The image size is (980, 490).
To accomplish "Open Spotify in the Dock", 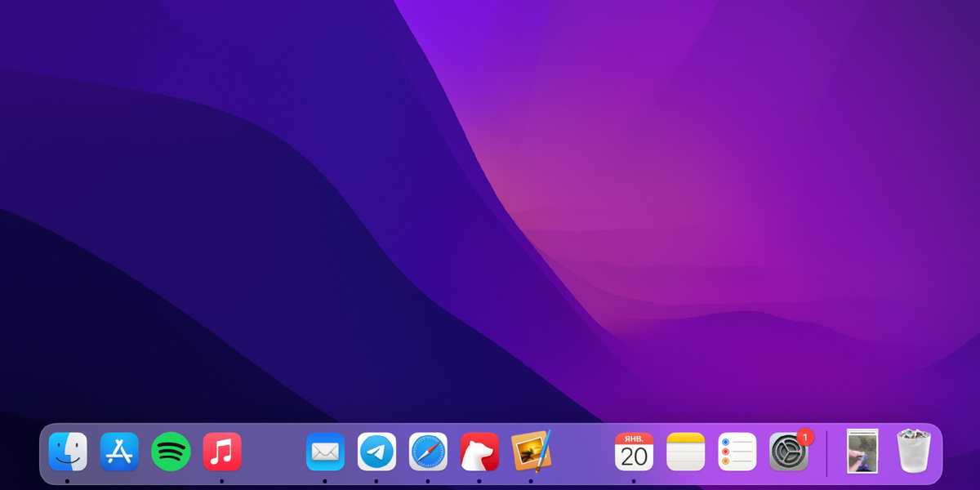I will (171, 452).
